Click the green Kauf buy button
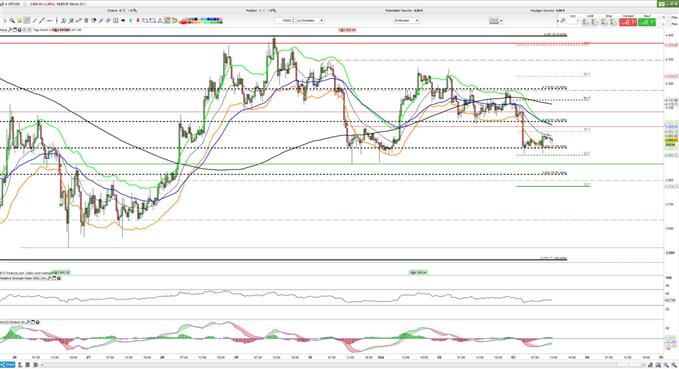The height and width of the screenshot is (369, 679). [647, 22]
